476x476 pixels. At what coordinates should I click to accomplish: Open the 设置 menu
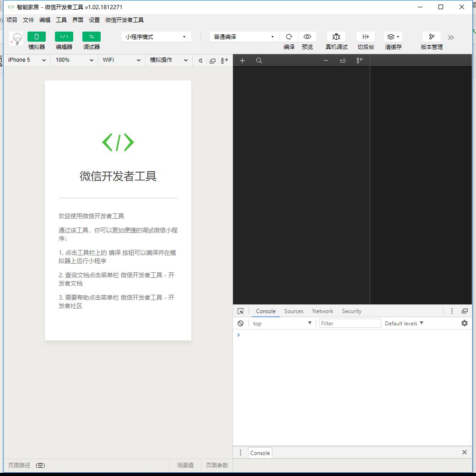coord(94,20)
